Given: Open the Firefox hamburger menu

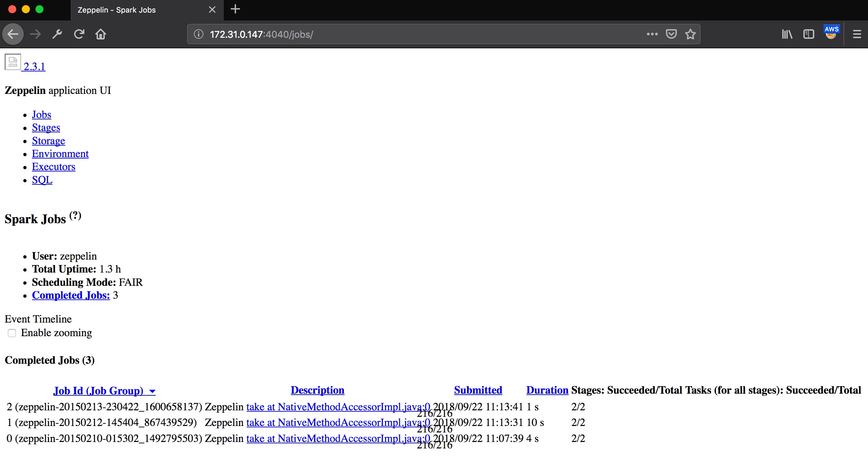Looking at the screenshot, I should click(x=857, y=34).
